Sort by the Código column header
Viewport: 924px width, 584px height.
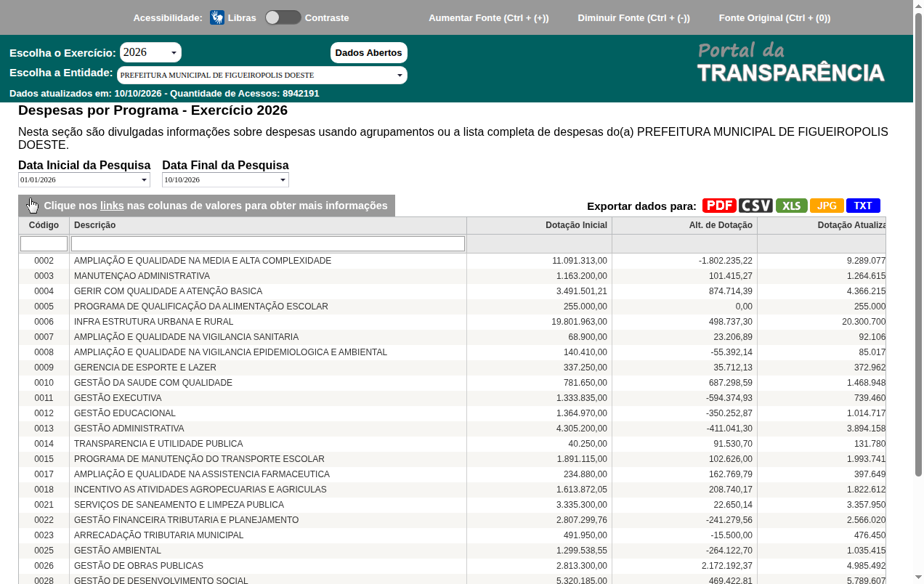pyautogui.click(x=44, y=225)
